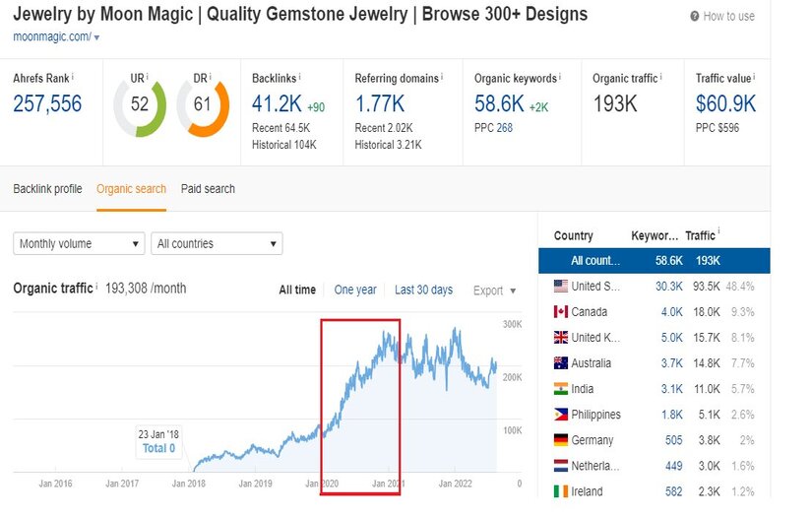Viewport: 812px width, 517px height.
Task: Click the Historical 104K backlinks text
Action: 283,145
